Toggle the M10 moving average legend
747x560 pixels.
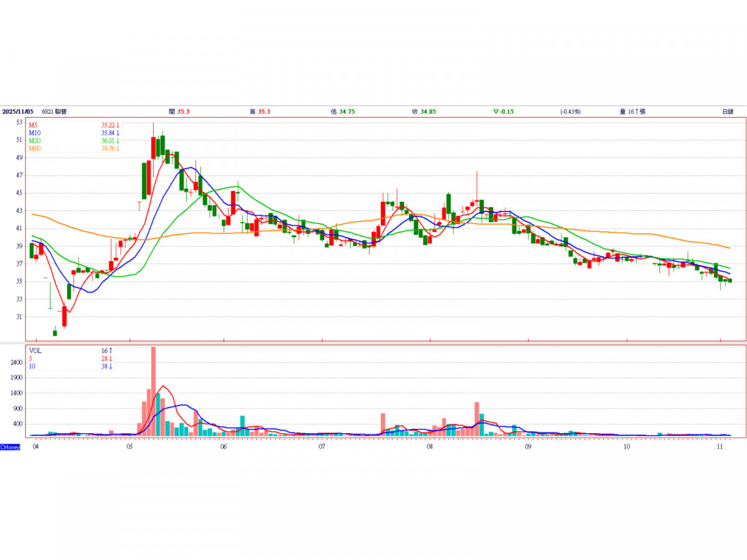coord(34,133)
